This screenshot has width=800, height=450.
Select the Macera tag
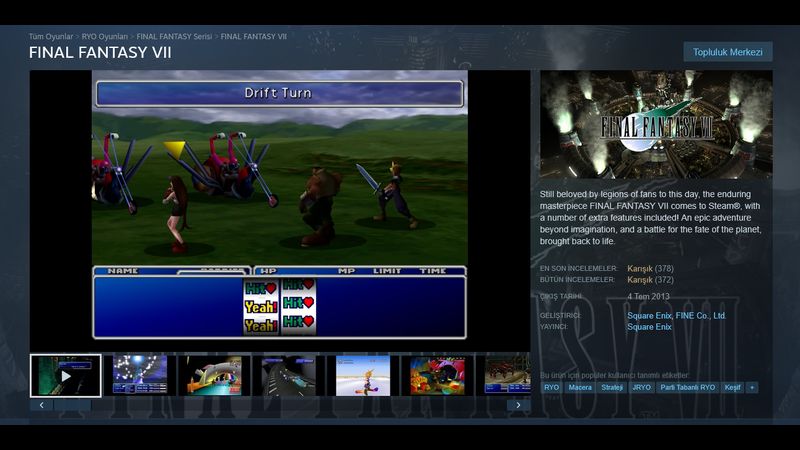click(x=580, y=388)
